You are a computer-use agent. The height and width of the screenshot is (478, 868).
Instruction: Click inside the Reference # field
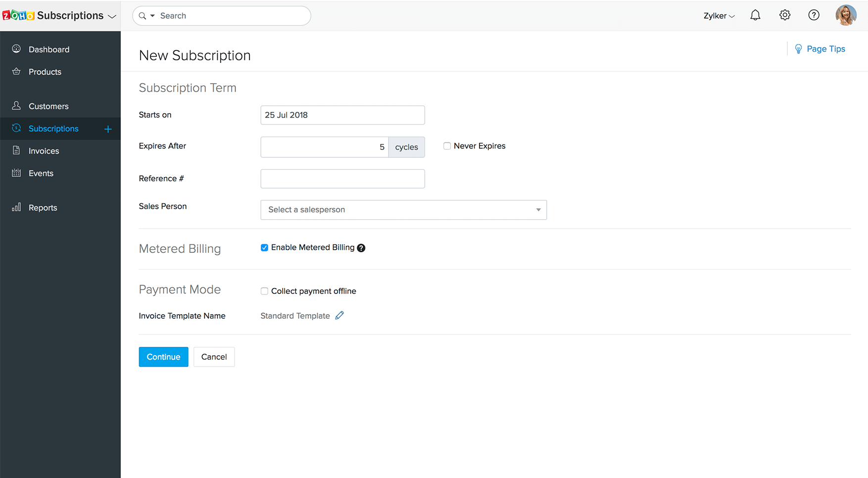coord(342,179)
